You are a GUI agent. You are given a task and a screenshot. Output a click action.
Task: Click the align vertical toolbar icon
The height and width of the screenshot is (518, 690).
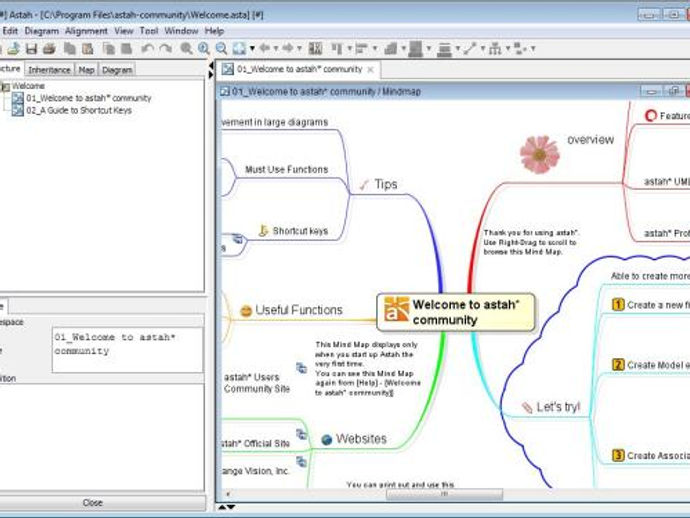[337, 48]
